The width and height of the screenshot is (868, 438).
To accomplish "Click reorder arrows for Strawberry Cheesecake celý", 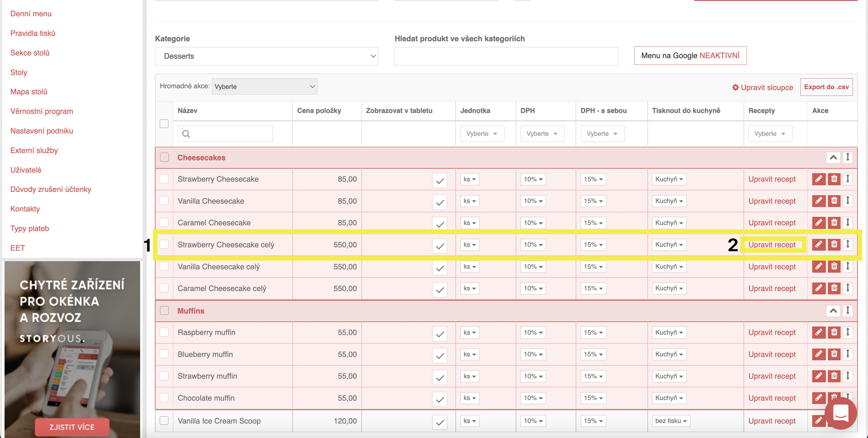I will tap(848, 244).
